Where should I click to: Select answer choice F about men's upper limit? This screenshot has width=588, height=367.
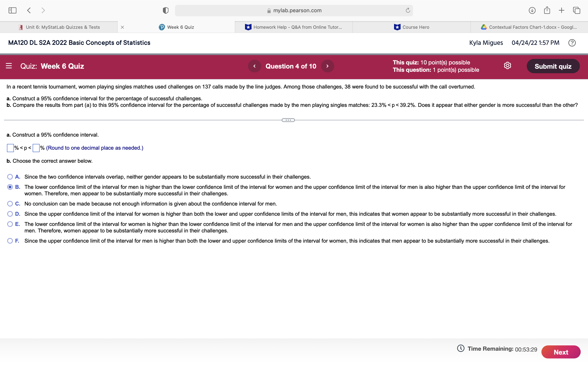click(x=10, y=241)
